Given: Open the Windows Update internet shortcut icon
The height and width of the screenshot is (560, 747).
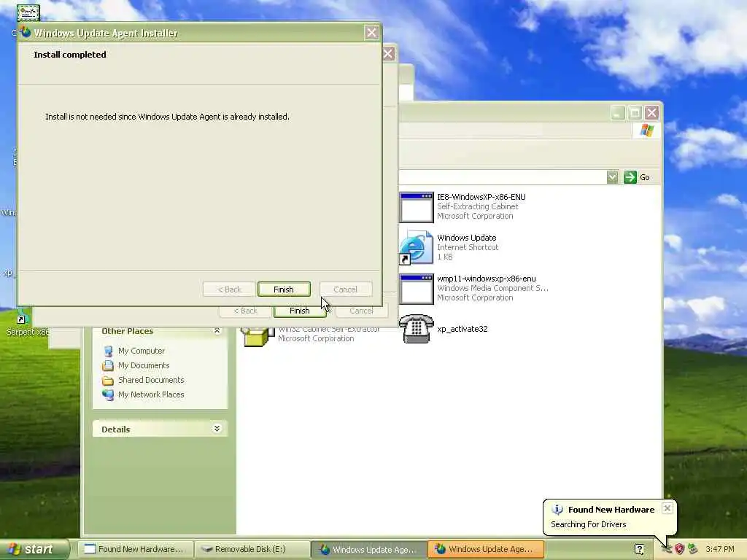Looking at the screenshot, I should pyautogui.click(x=416, y=247).
